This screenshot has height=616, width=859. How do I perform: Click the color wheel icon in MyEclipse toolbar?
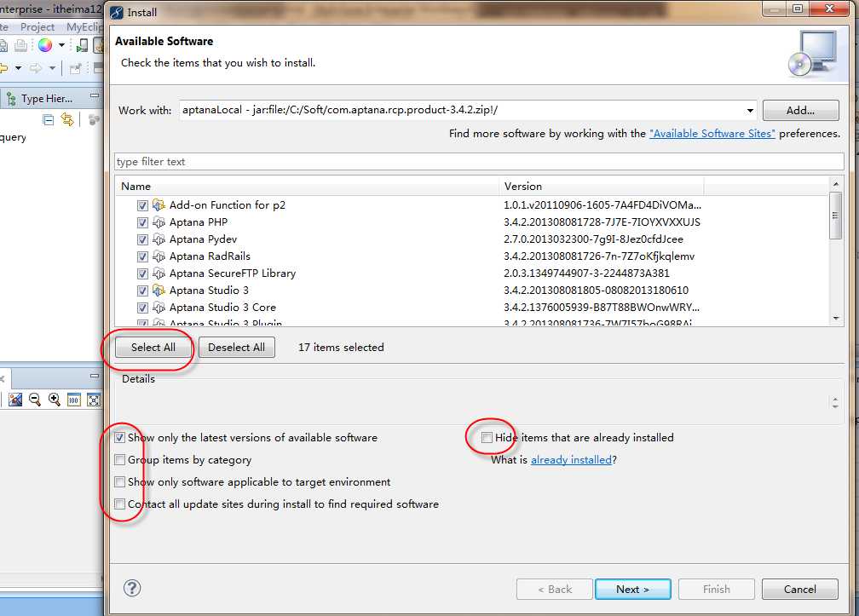(x=45, y=45)
